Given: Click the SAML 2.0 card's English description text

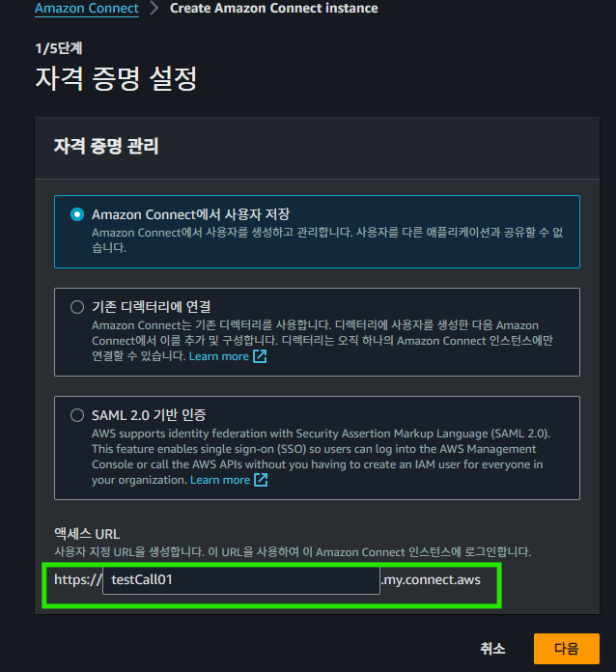Looking at the screenshot, I should tap(321, 457).
